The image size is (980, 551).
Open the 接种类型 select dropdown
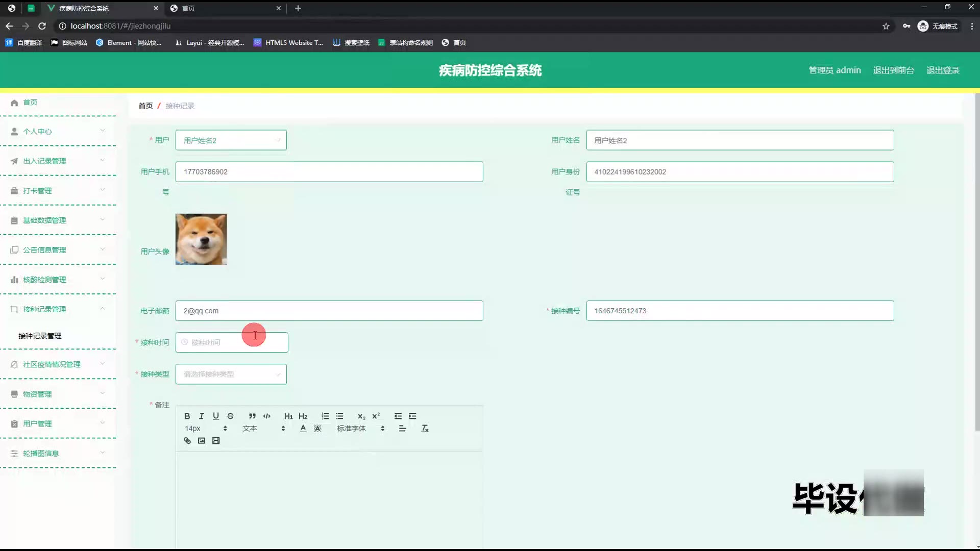pos(231,374)
